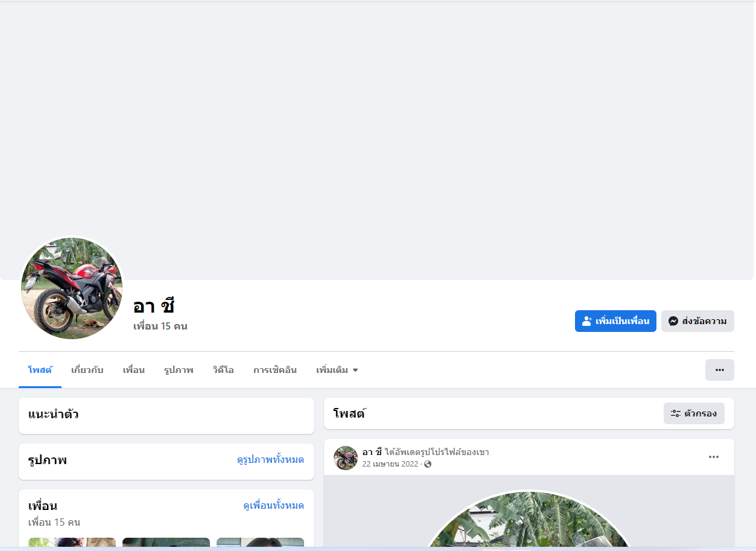Click เพื่อน 15 คน count in friends card
This screenshot has width=756, height=551.
[x=54, y=522]
